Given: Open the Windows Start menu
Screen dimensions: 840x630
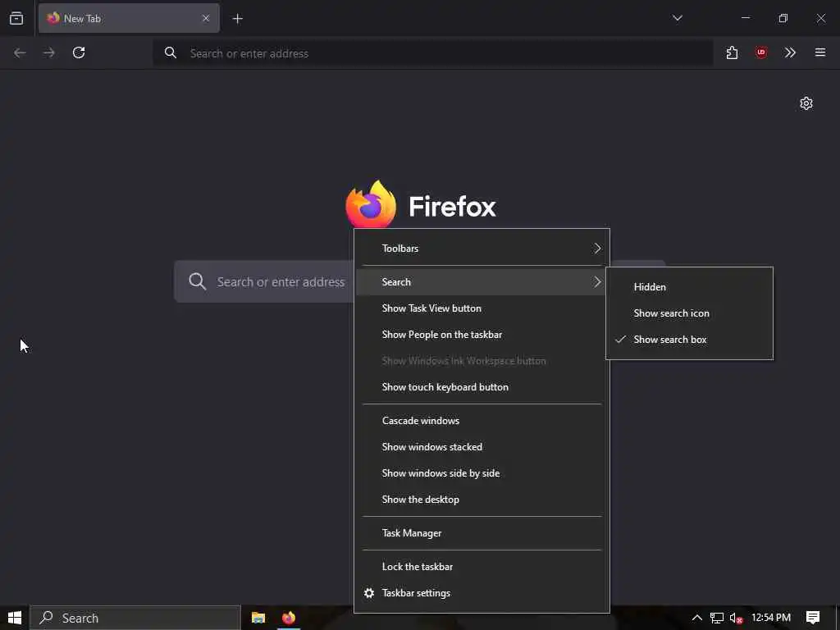Looking at the screenshot, I should tap(15, 618).
